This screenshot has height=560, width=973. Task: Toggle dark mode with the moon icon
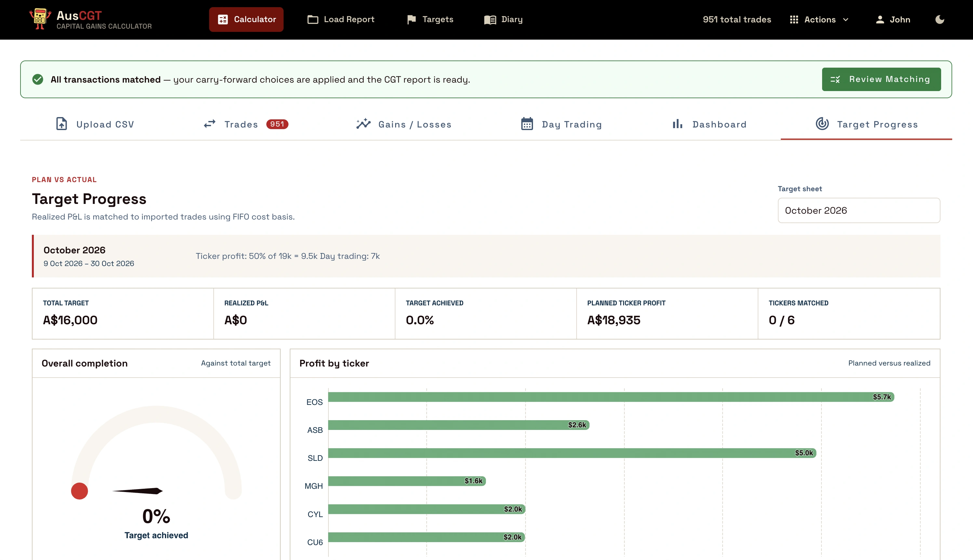coord(940,20)
